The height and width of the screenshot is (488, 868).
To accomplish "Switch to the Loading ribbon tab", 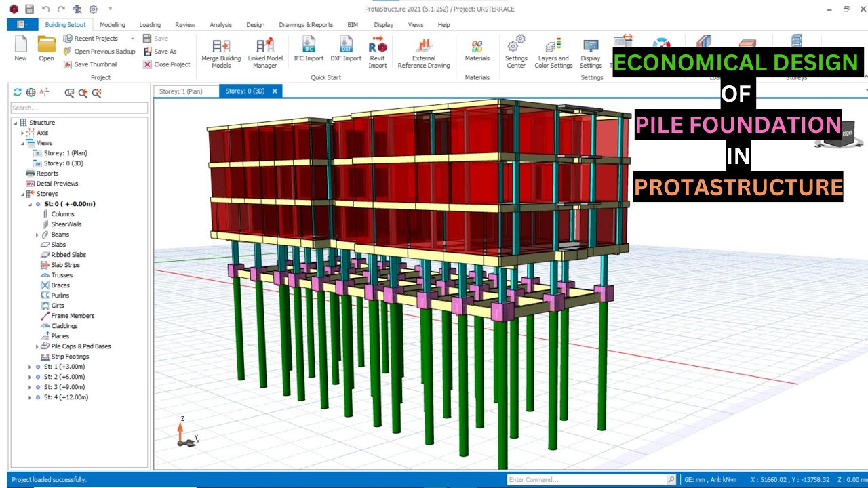I will click(x=150, y=25).
